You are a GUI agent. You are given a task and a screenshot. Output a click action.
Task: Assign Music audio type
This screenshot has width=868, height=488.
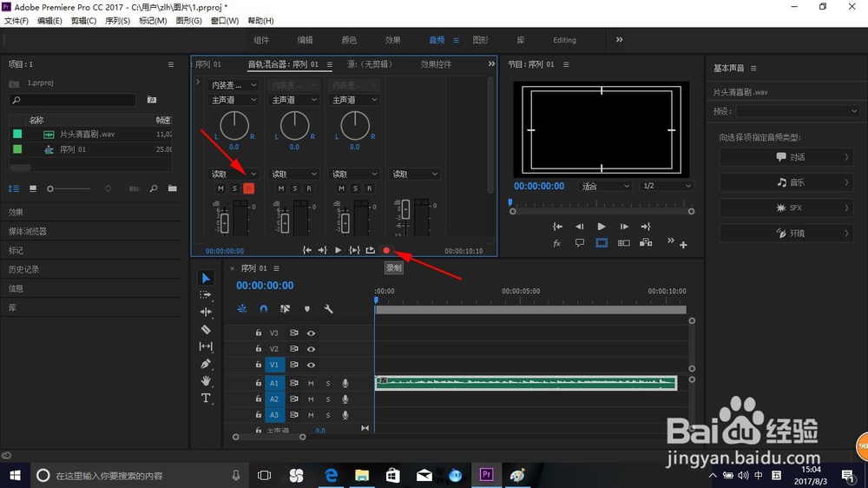(x=786, y=182)
